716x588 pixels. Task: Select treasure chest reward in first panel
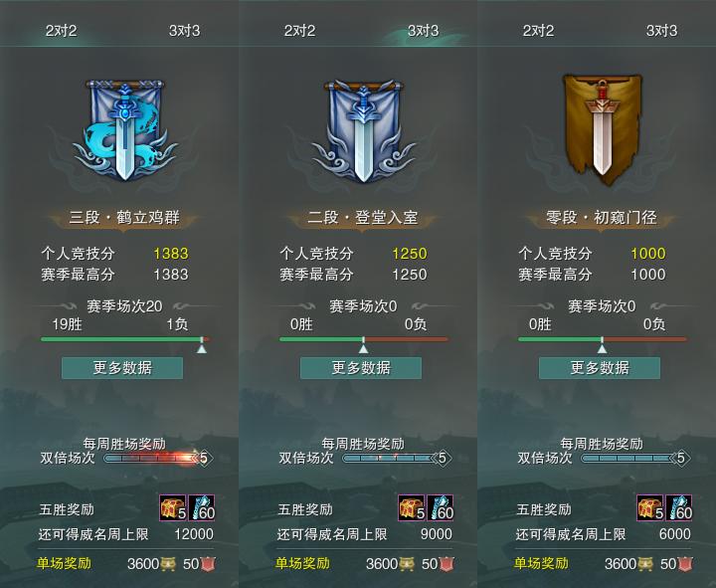173,508
